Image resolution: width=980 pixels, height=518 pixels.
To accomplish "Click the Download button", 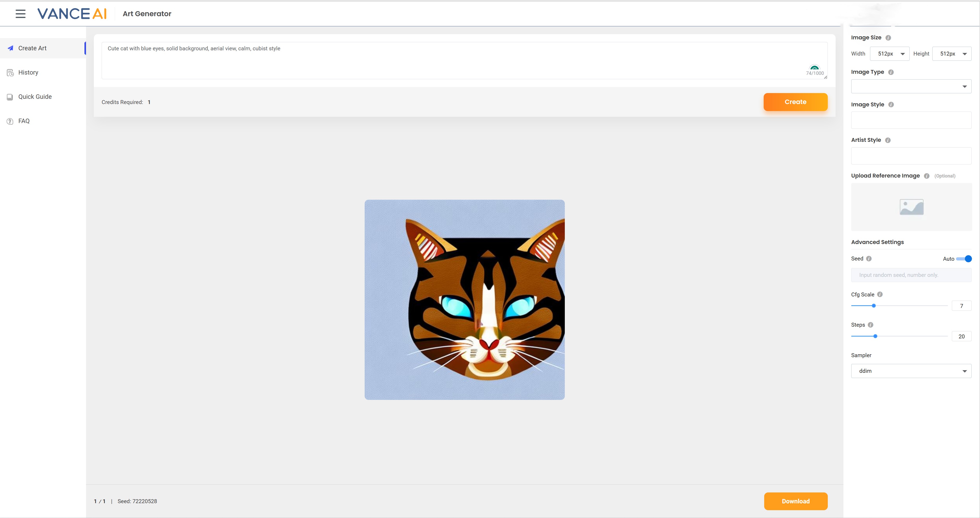I will pos(795,502).
